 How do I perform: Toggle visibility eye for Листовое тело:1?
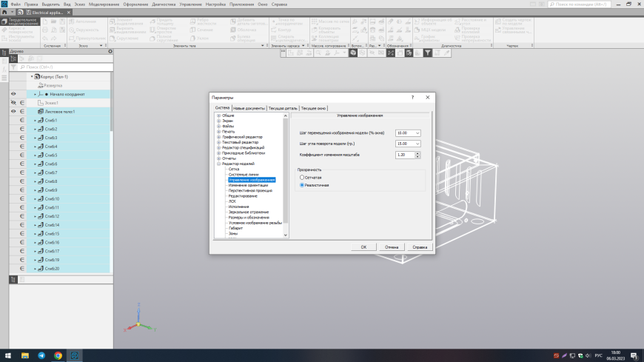(x=13, y=111)
